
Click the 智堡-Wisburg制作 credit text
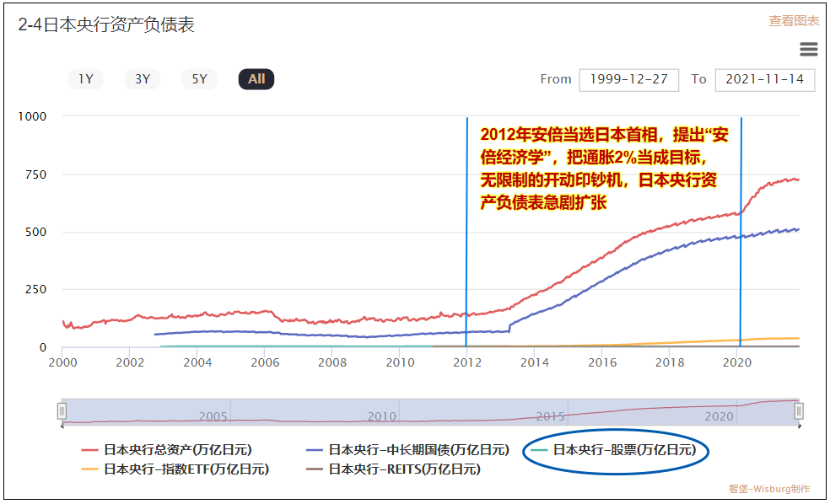769,489
